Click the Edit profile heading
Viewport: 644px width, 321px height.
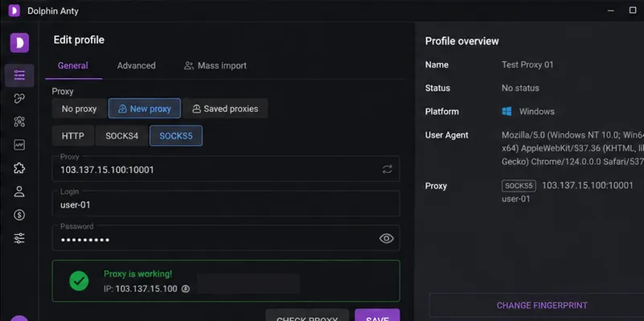click(79, 40)
